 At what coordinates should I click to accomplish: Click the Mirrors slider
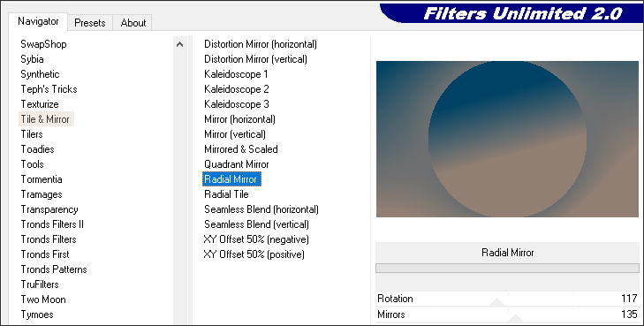pos(508,315)
